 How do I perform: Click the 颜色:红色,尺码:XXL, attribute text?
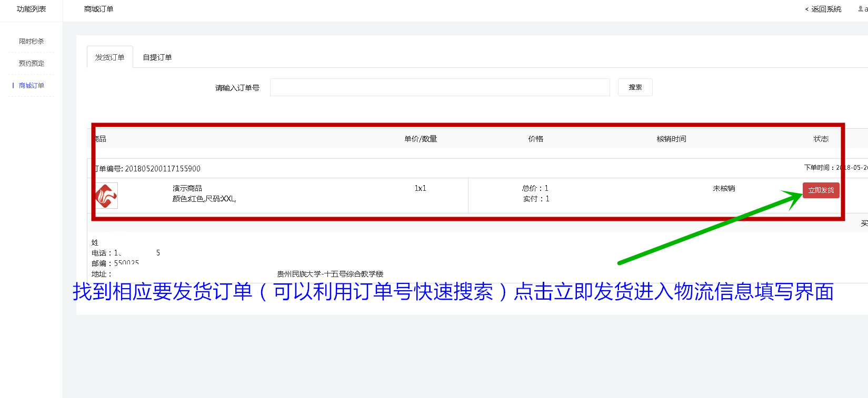[x=204, y=199]
